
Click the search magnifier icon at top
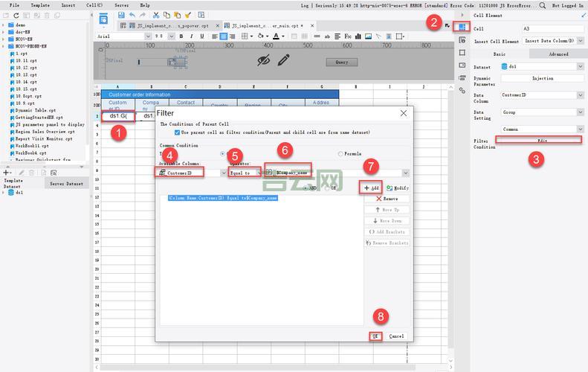(x=543, y=5)
